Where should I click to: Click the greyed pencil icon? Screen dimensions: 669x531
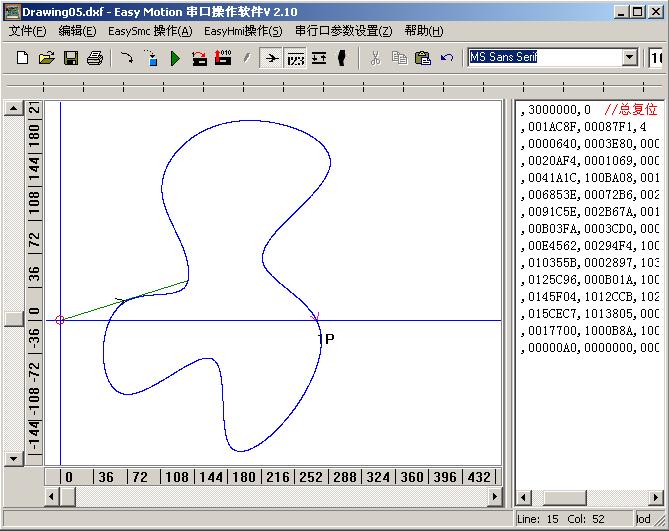tap(247, 58)
